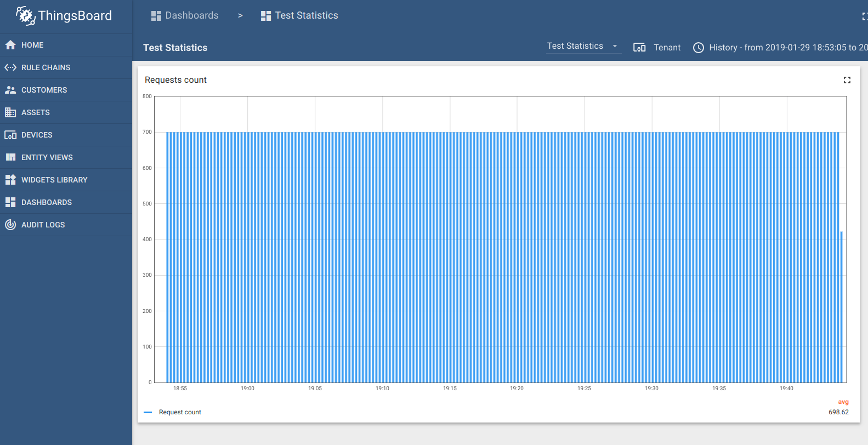Click the short last bar in chart
Image resolution: width=868 pixels, height=445 pixels.
coord(841,307)
